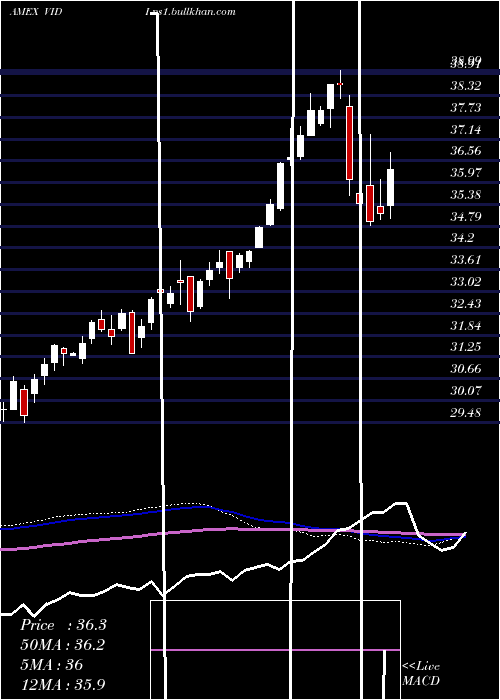The image size is (500, 700).
Task: Click the 36.56 price axis label
Action: (x=466, y=151)
